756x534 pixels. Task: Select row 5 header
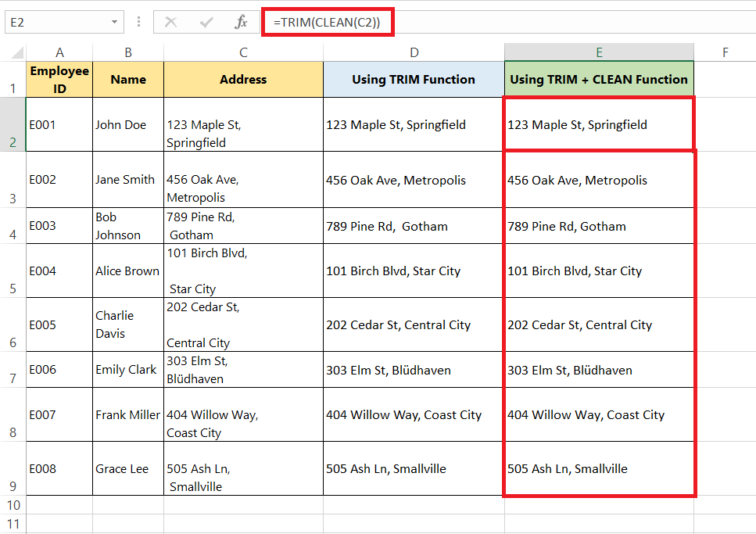click(13, 271)
